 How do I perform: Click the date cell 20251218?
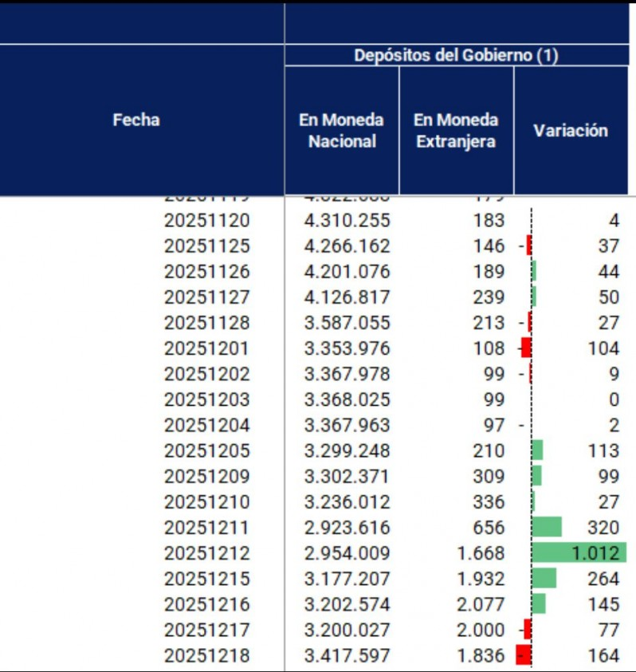pos(206,655)
